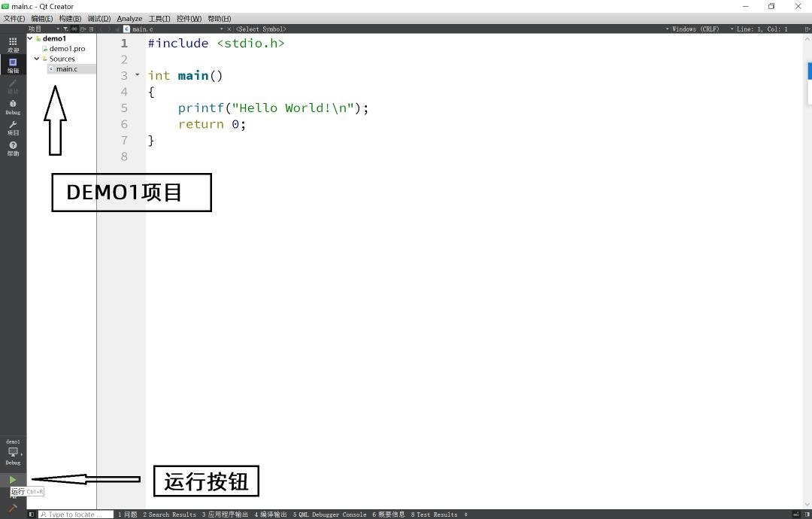Open the 构建(B) Build menu

click(70, 19)
